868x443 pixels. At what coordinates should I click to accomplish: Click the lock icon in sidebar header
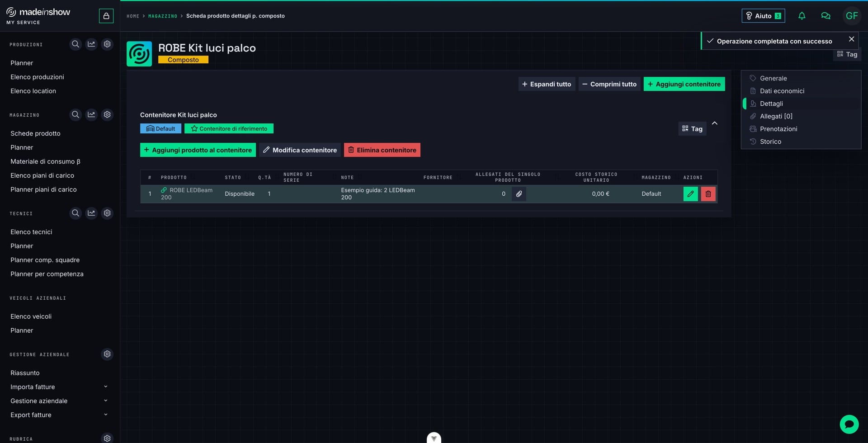click(106, 16)
